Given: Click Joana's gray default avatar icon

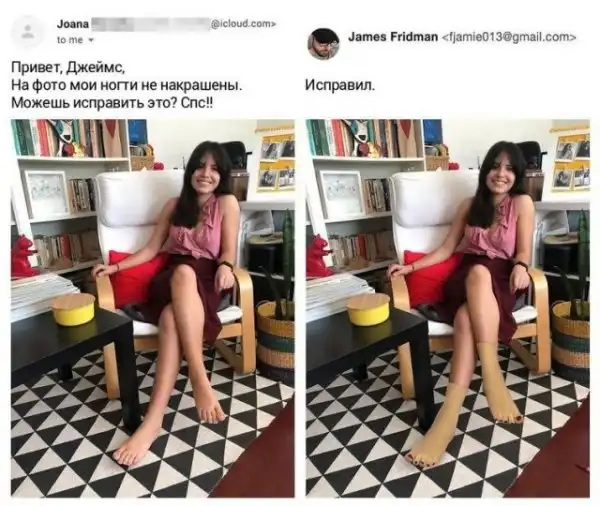Looking at the screenshot, I should pos(28,32).
